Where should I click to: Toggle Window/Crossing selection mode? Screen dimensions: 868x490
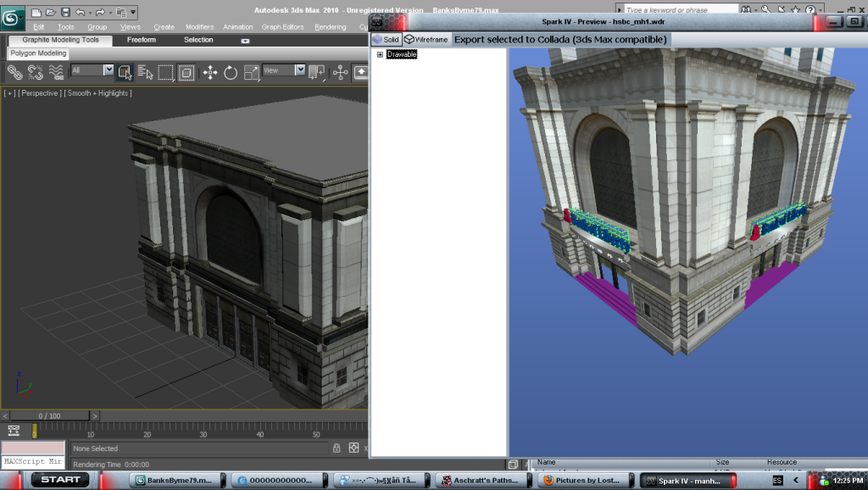[186, 73]
